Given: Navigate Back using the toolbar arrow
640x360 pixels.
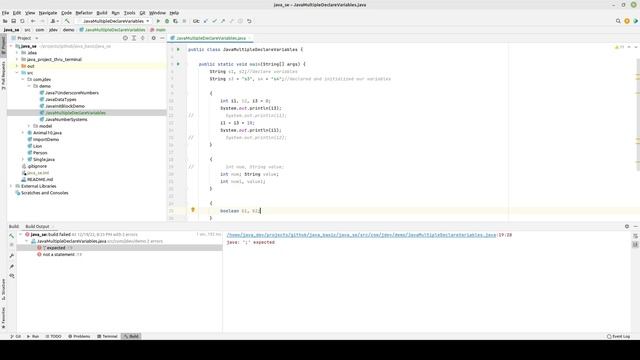Looking at the screenshot, I should click(33, 21).
